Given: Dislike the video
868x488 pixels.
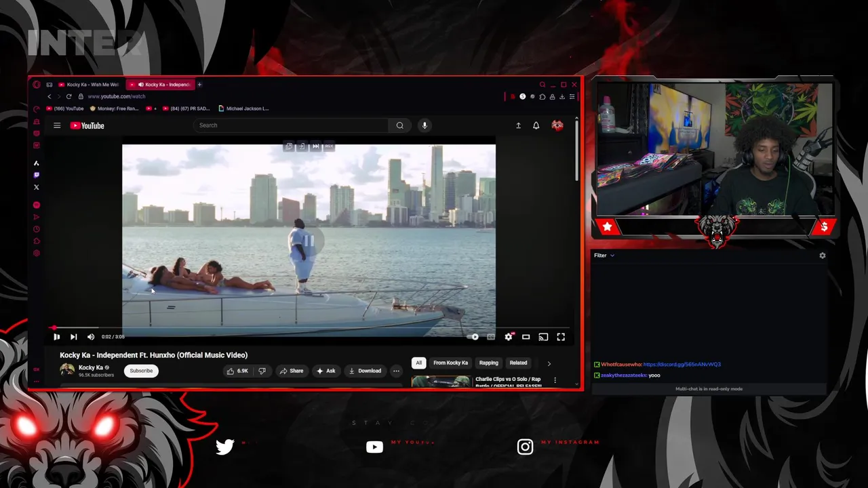Looking at the screenshot, I should (262, 371).
